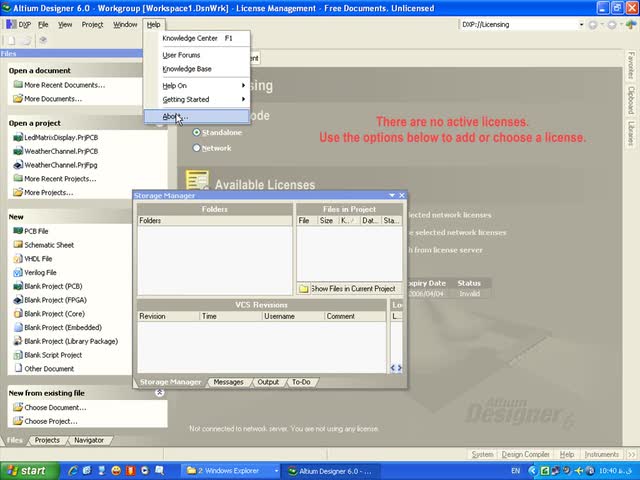The width and height of the screenshot is (640, 480).
Task: Click More Recent Documents link
Action: pos(64,85)
